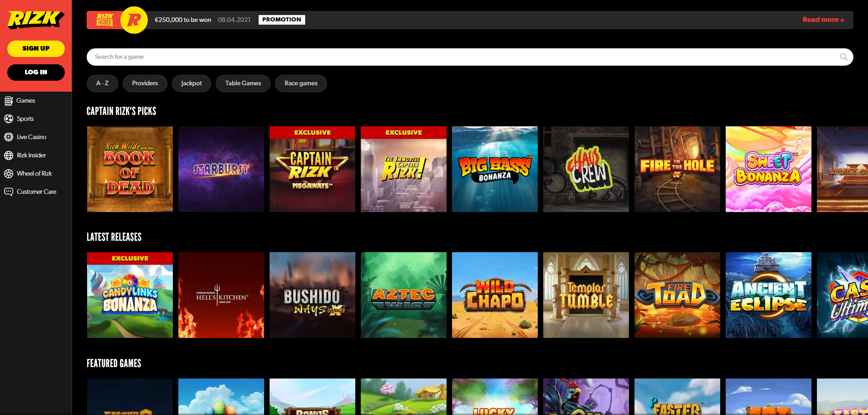The width and height of the screenshot is (868, 415).
Task: Open Big Bass Bonanza game
Action: [495, 169]
